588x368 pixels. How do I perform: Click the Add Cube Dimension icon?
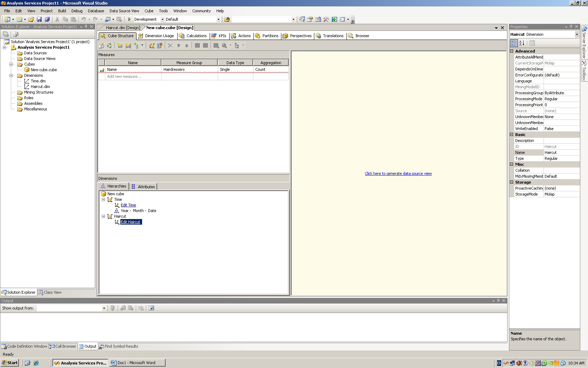pyautogui.click(x=152, y=46)
